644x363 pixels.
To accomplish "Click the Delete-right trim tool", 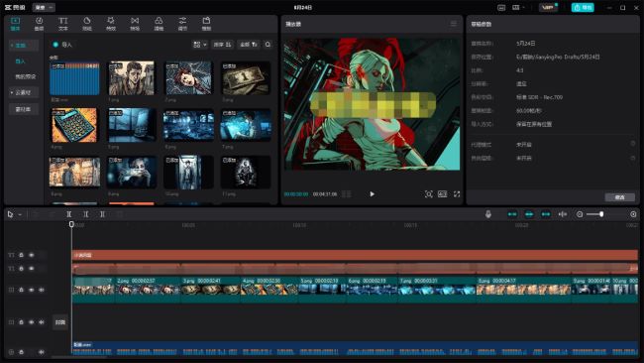I will pyautogui.click(x=102, y=214).
